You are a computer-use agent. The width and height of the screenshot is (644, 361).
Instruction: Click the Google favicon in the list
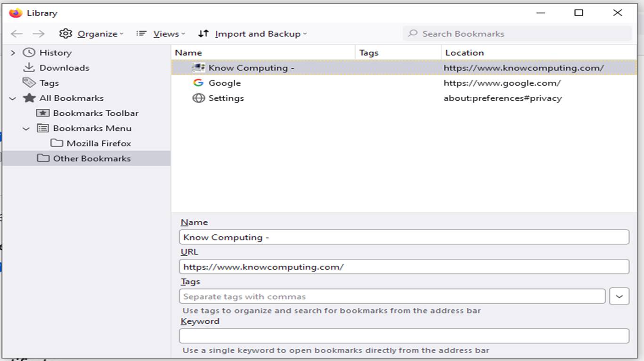pyautogui.click(x=197, y=82)
